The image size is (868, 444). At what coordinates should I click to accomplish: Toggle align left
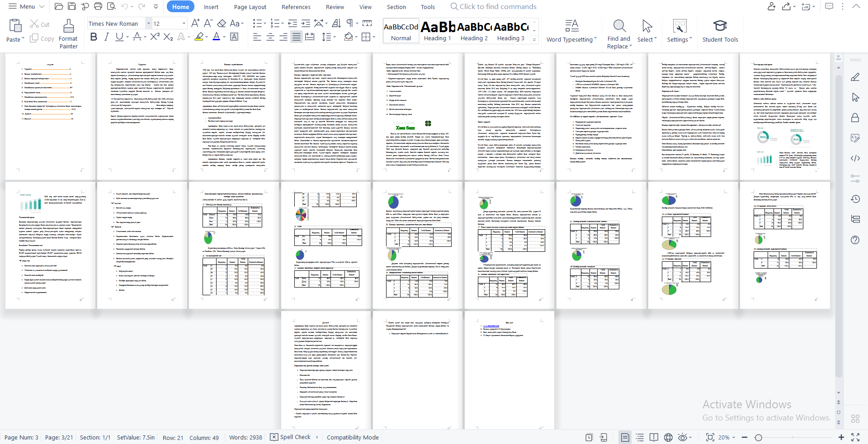click(257, 37)
